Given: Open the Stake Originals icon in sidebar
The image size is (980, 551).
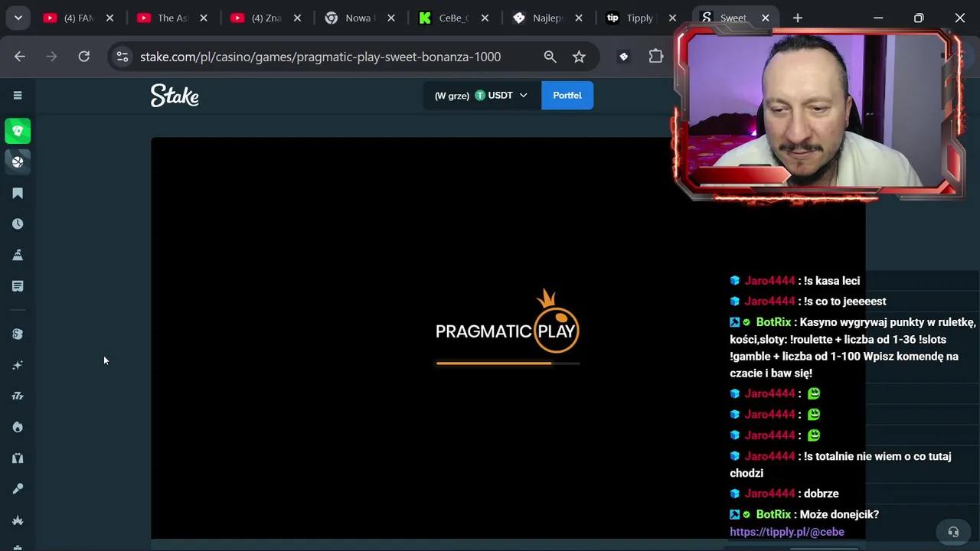Looking at the screenshot, I should tap(18, 334).
